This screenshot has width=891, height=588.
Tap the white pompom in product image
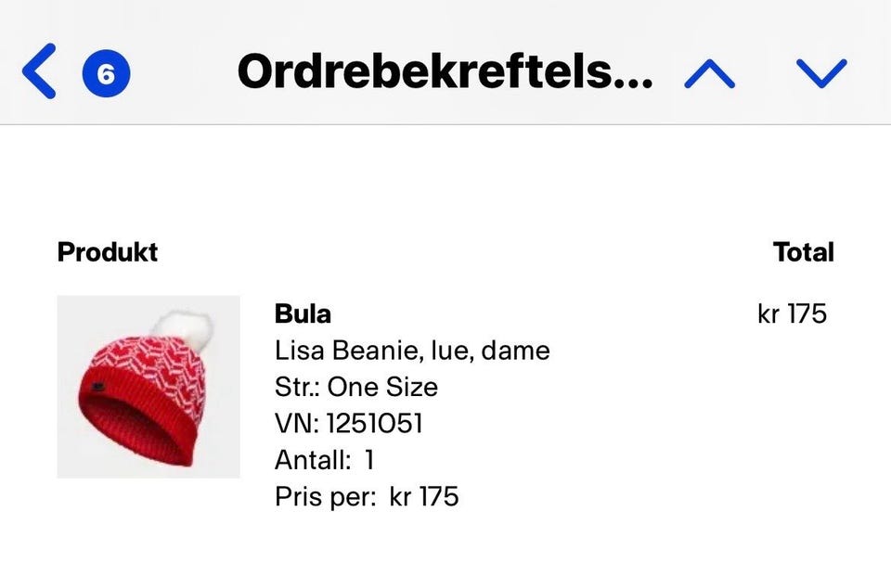pyautogui.click(x=183, y=326)
